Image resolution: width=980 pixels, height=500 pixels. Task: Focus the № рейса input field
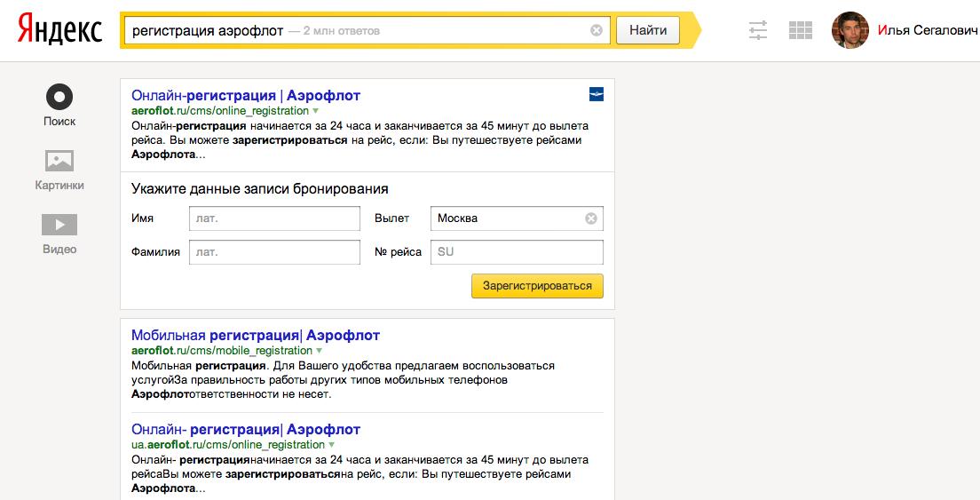517,252
